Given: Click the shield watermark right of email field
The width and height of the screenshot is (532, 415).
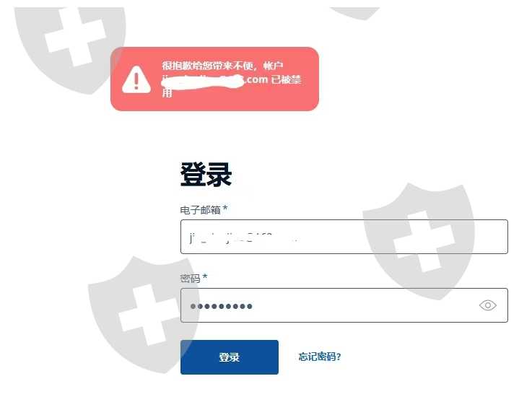Looking at the screenshot, I should coord(420,241).
